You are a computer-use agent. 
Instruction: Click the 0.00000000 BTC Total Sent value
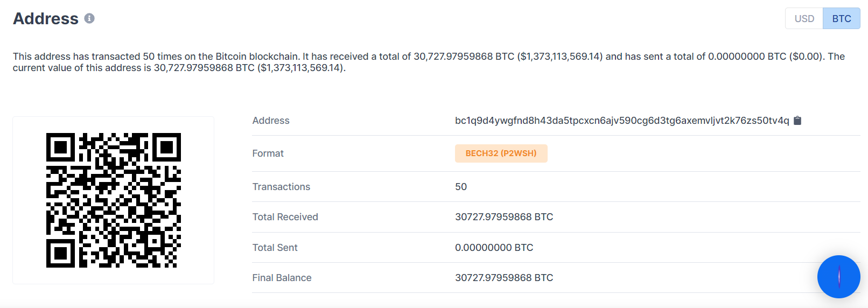pyautogui.click(x=494, y=248)
